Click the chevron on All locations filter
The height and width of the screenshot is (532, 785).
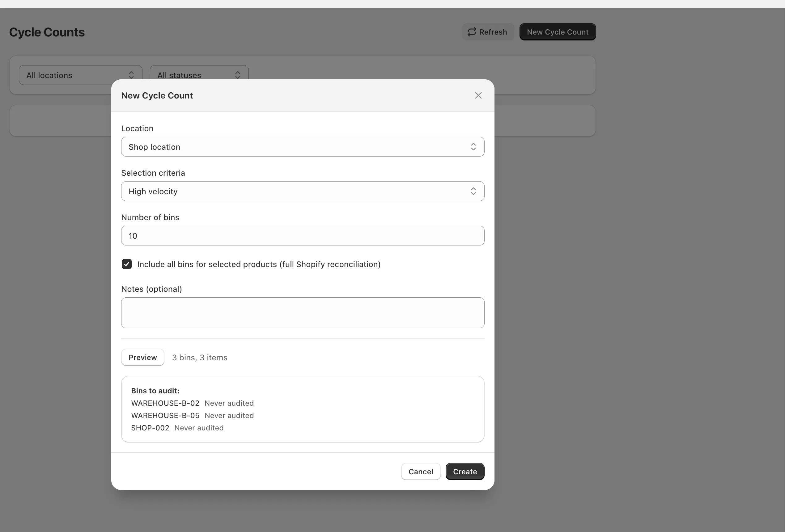point(131,75)
